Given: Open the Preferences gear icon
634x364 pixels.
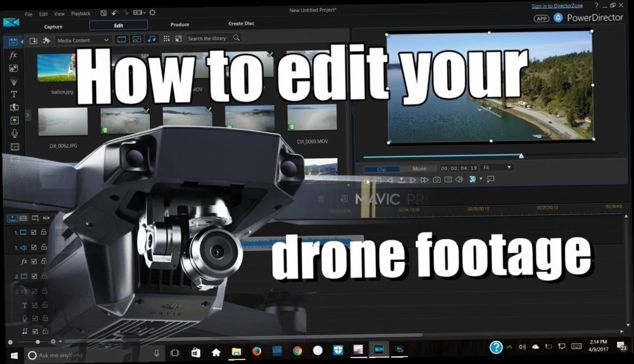Looking at the screenshot, I should 152,13.
